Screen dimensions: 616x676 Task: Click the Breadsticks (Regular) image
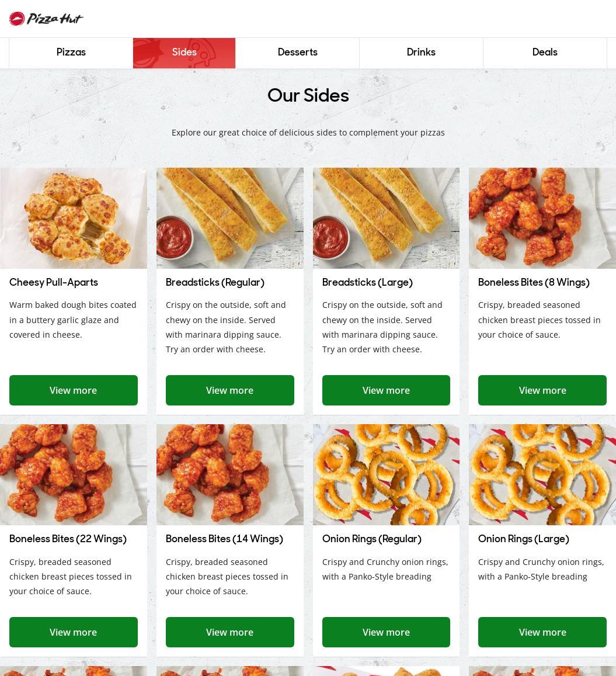[x=230, y=218]
